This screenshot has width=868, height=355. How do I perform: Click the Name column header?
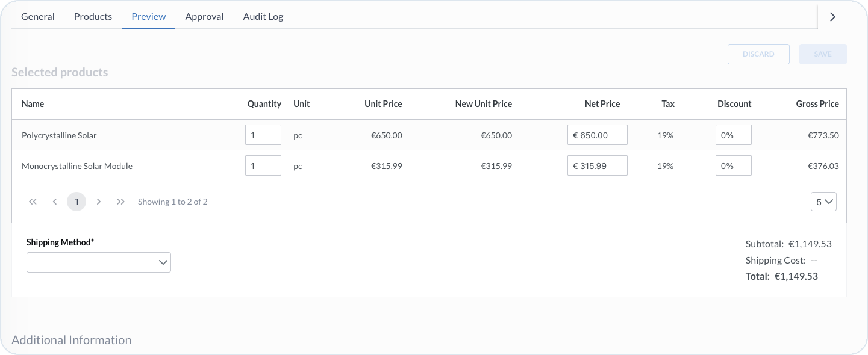(x=33, y=104)
